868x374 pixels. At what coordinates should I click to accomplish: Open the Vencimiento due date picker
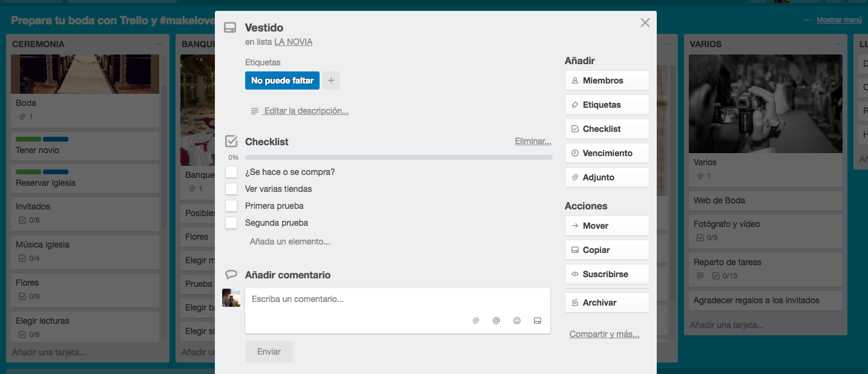coord(607,153)
